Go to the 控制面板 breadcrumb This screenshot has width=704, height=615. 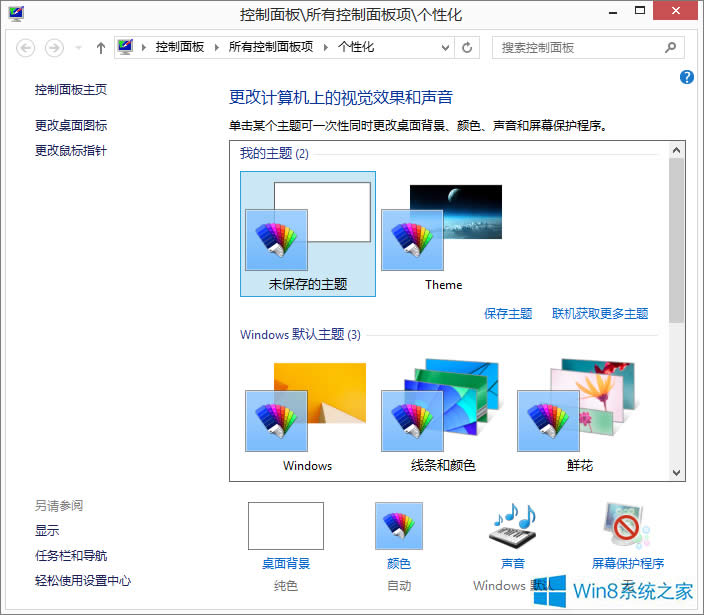click(x=180, y=47)
